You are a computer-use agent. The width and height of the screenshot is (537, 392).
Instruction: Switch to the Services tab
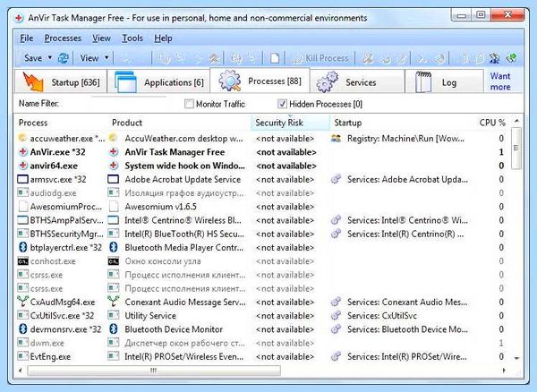tap(357, 81)
